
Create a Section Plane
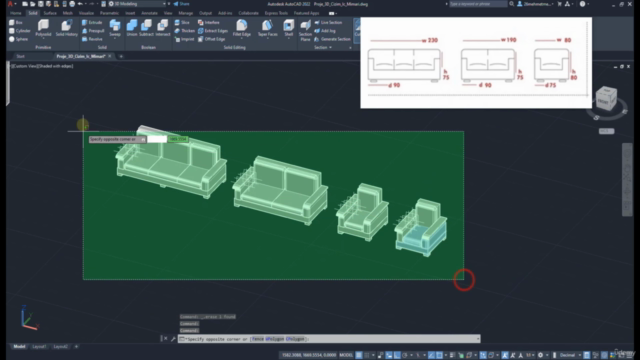(x=305, y=30)
